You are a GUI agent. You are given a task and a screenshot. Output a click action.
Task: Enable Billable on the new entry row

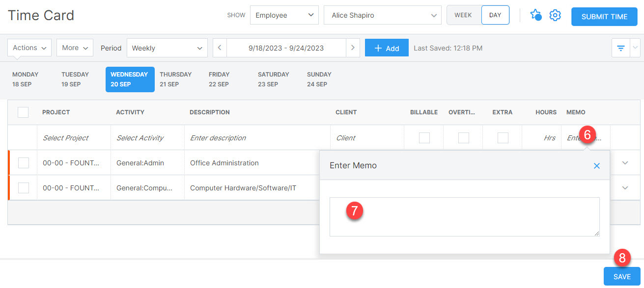tap(424, 137)
